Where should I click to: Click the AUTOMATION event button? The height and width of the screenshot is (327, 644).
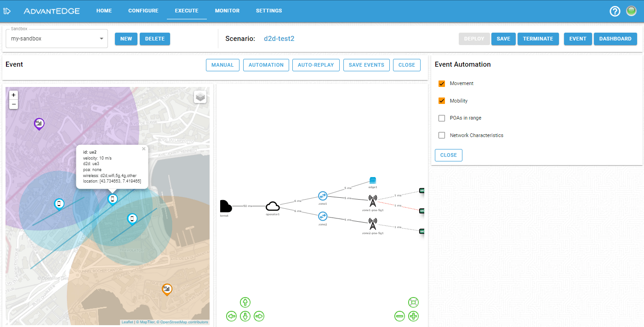pos(266,65)
